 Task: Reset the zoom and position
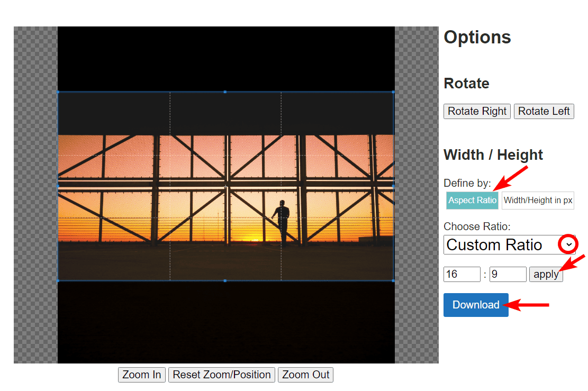[221, 375]
